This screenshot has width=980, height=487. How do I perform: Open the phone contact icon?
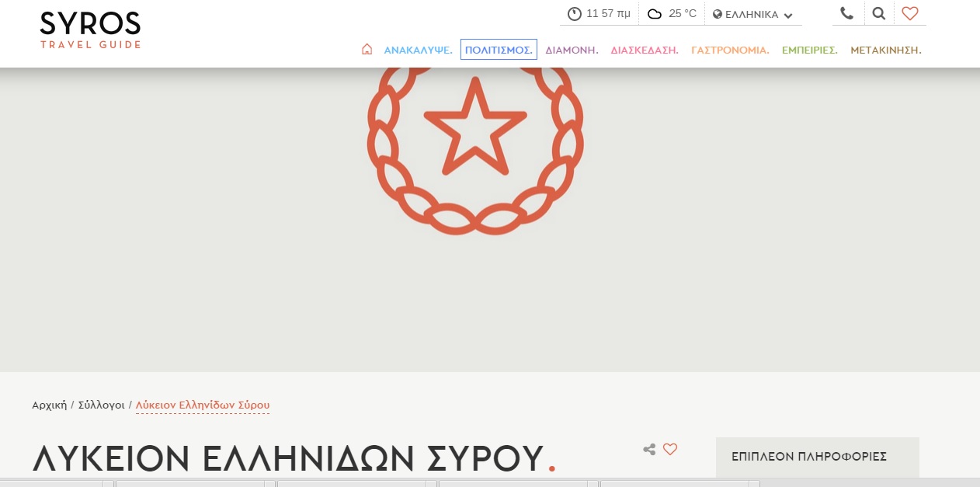(846, 13)
